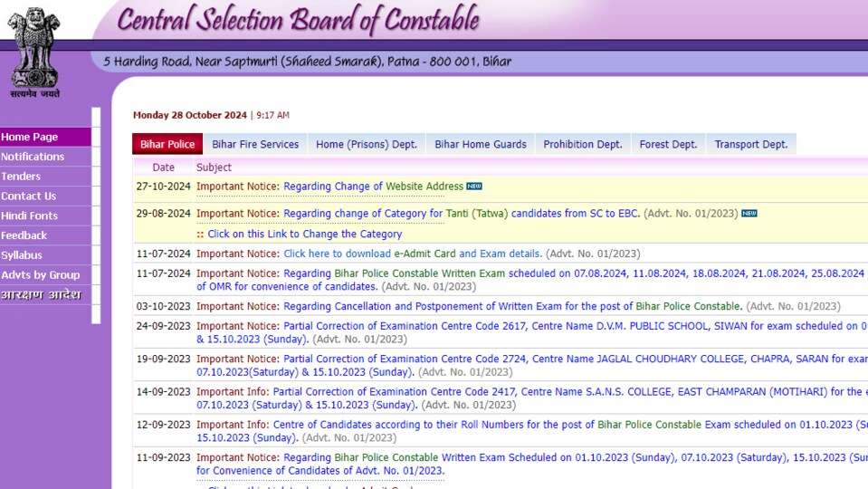Open the Prohibition Dept. tab
Screen dimensions: 868x489
[x=583, y=144]
